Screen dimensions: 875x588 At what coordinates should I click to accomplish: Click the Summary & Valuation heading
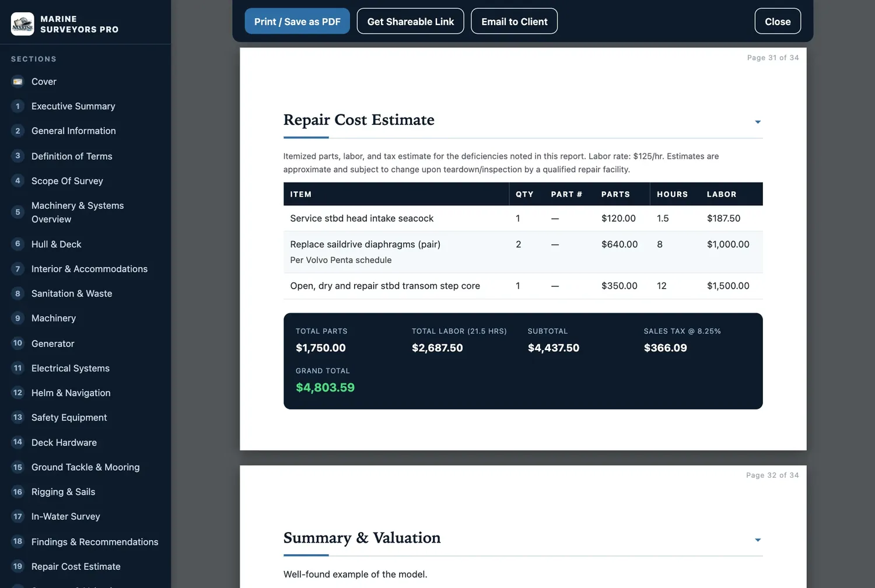click(362, 537)
